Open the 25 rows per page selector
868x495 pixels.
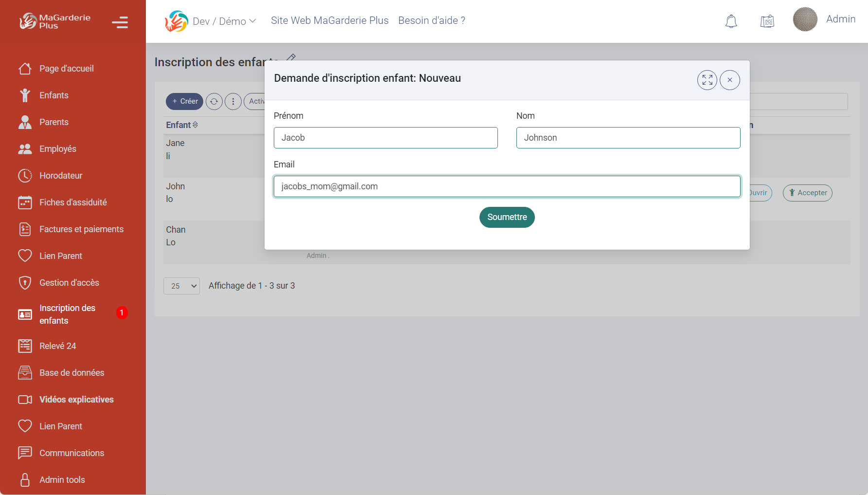[181, 286]
